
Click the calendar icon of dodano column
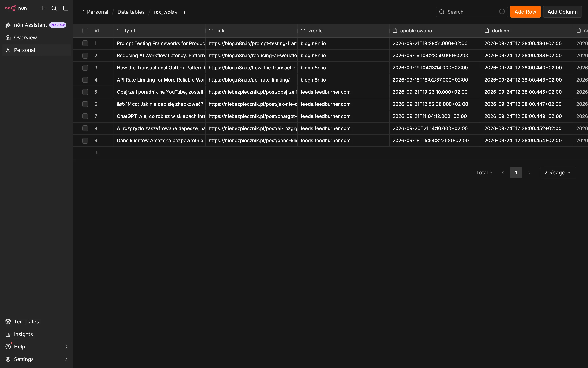487,31
